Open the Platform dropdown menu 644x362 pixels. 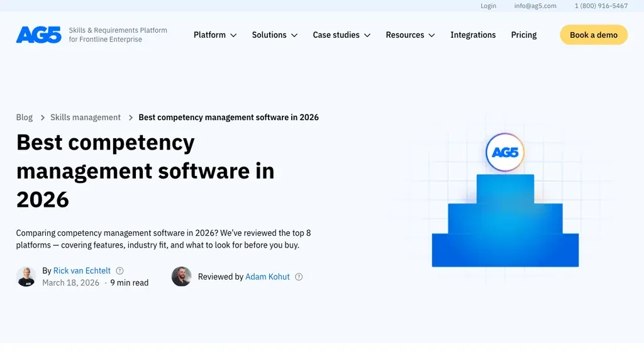pyautogui.click(x=215, y=35)
